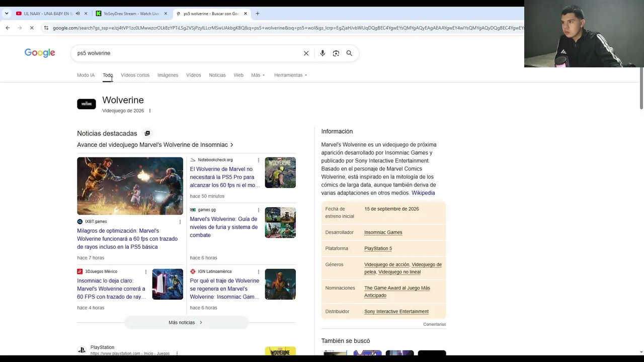View Noticias results
Image resolution: width=644 pixels, height=362 pixels.
217,75
